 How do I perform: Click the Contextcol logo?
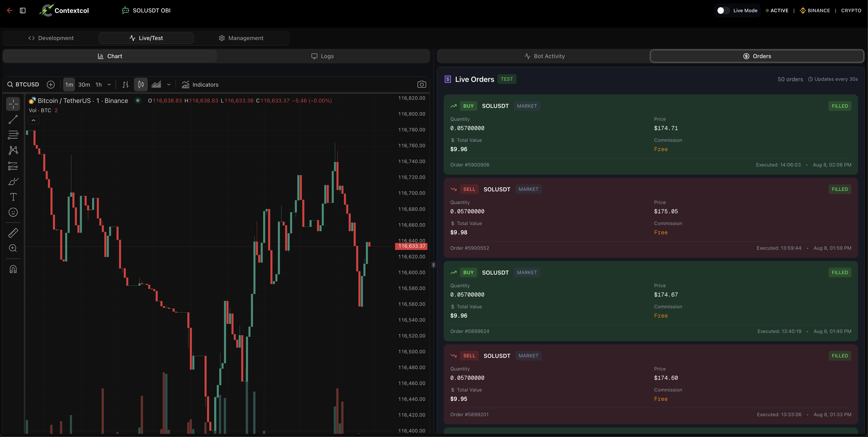click(x=64, y=10)
